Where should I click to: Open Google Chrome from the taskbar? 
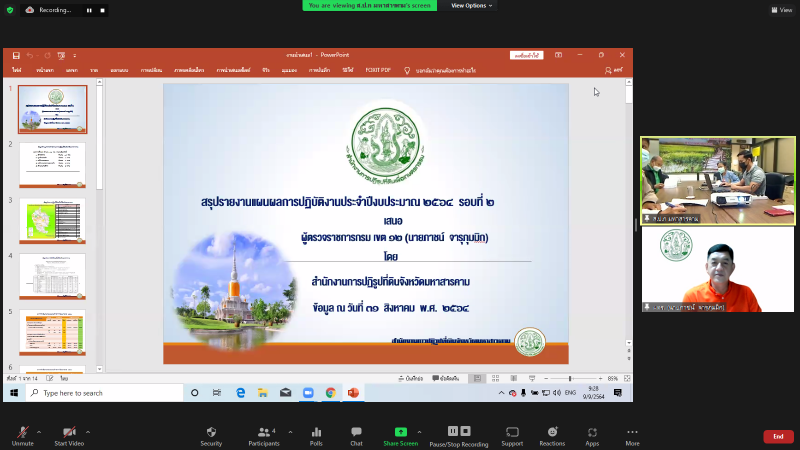click(x=331, y=393)
